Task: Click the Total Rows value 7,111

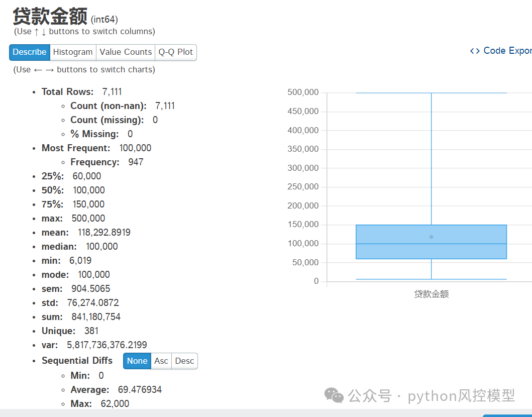Action: pos(112,92)
